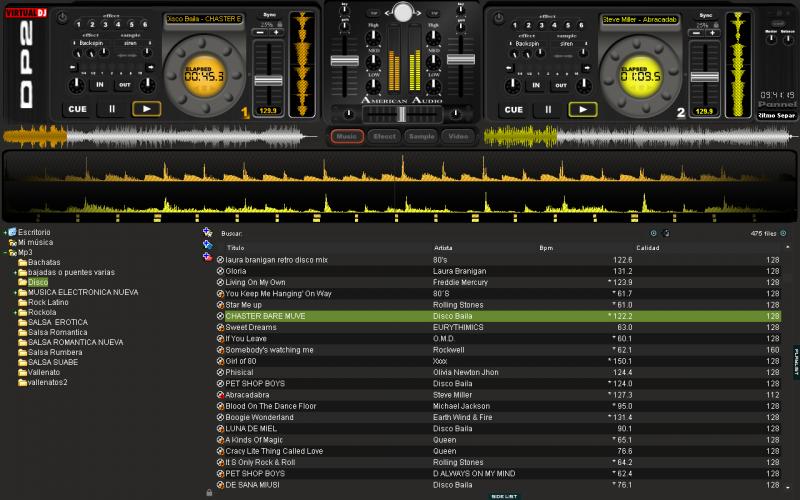The height and width of the screenshot is (500, 800).
Task: Click the deck 1 pitch slider handle
Action: point(268,81)
